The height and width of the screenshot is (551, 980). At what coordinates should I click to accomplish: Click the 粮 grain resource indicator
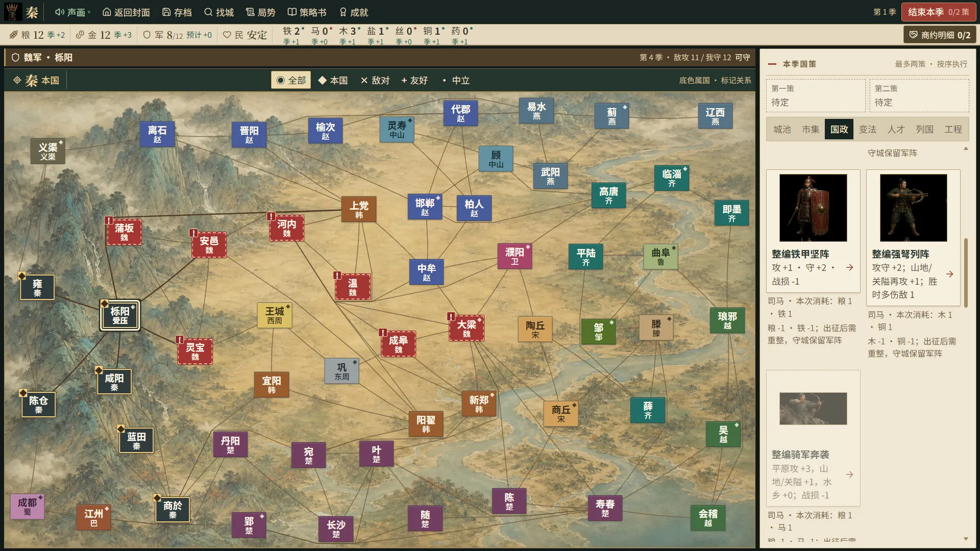(x=37, y=35)
